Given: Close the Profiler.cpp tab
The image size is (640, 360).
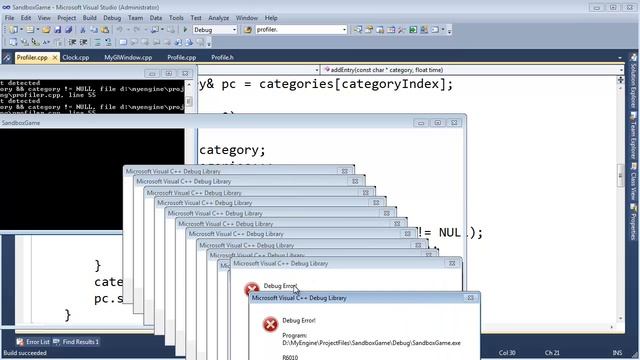Looking at the screenshot, I should click(x=55, y=58).
